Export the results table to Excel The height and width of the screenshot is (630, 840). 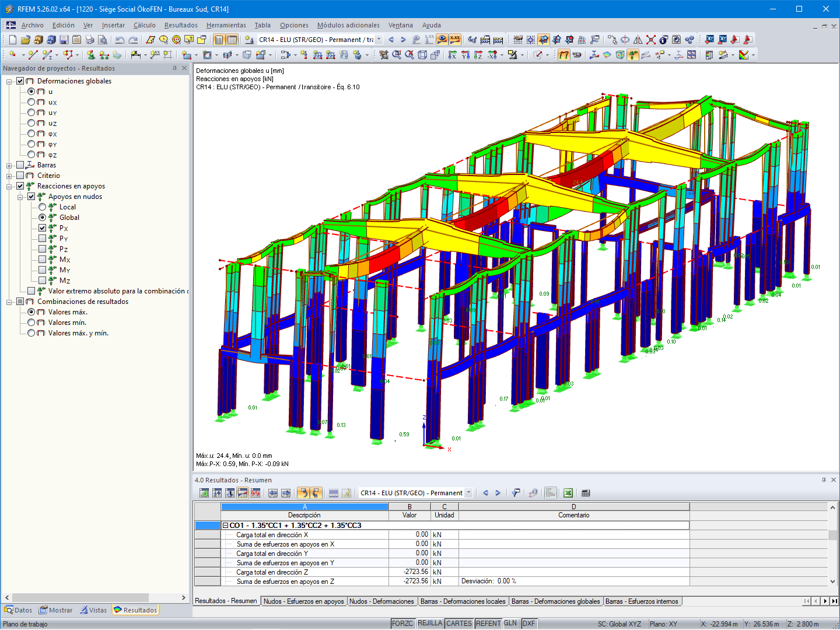pos(568,493)
